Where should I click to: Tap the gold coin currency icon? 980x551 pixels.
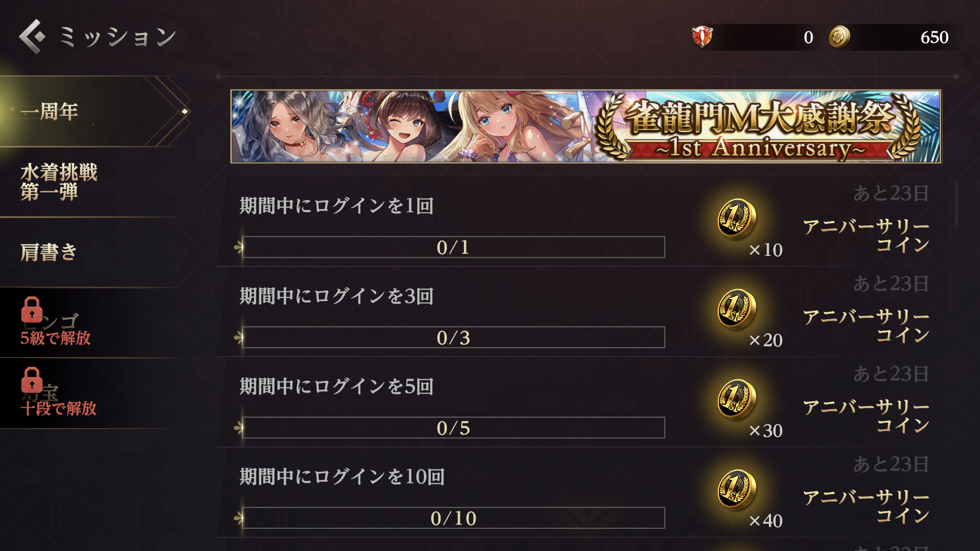point(839,37)
